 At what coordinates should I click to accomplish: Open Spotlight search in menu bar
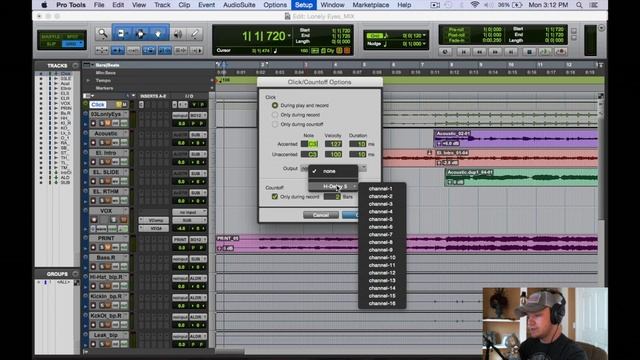click(x=579, y=5)
